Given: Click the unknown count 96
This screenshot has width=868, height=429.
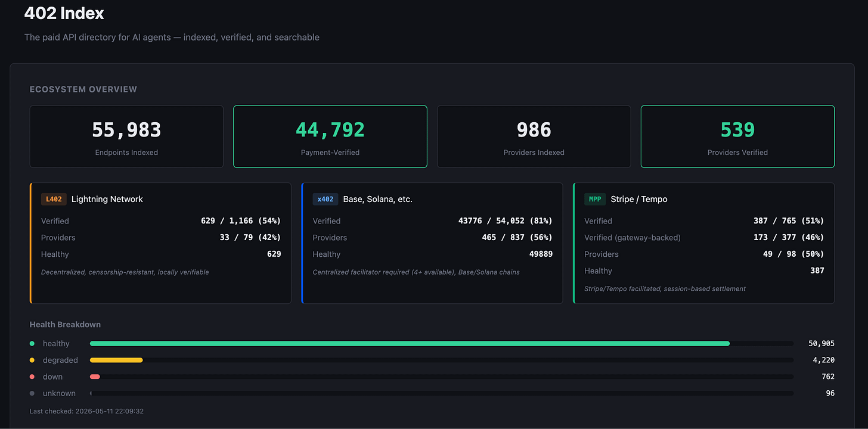Looking at the screenshot, I should [x=830, y=394].
